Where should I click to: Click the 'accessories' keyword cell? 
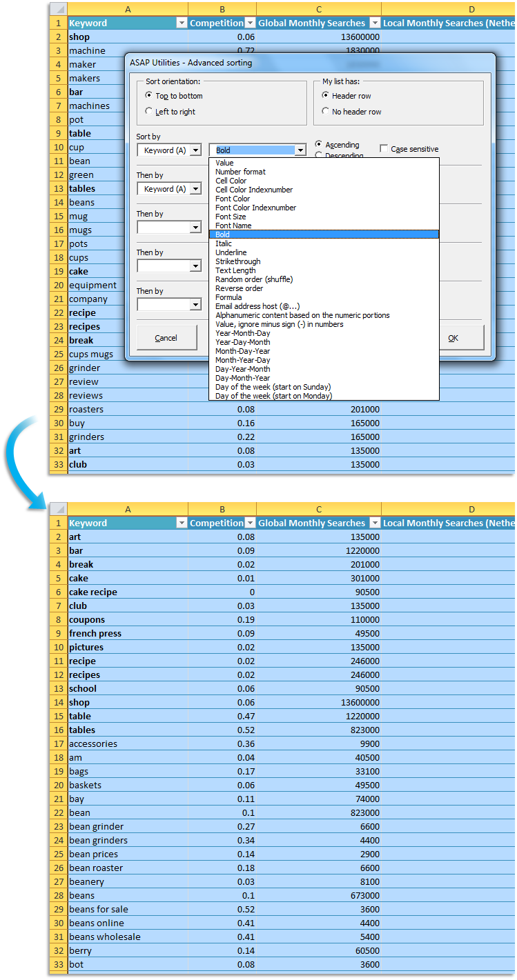(128, 743)
